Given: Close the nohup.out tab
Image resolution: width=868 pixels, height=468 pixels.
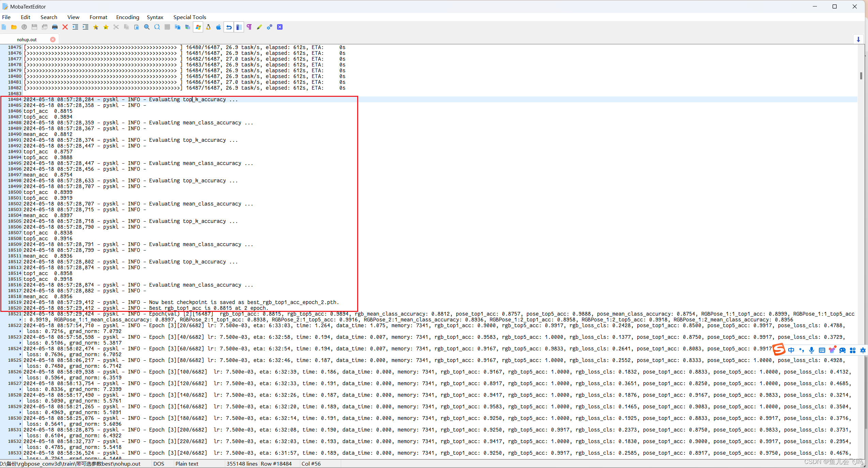Looking at the screenshot, I should tap(53, 40).
